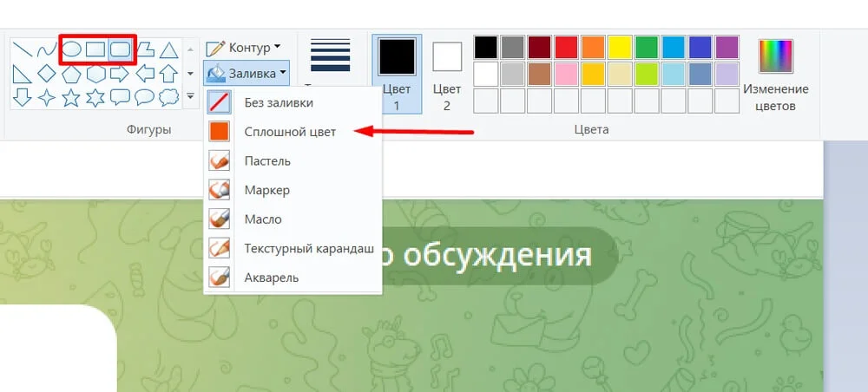Image resolution: width=868 pixels, height=392 pixels.
Task: Choose Акварель fill option
Action: tap(293, 277)
